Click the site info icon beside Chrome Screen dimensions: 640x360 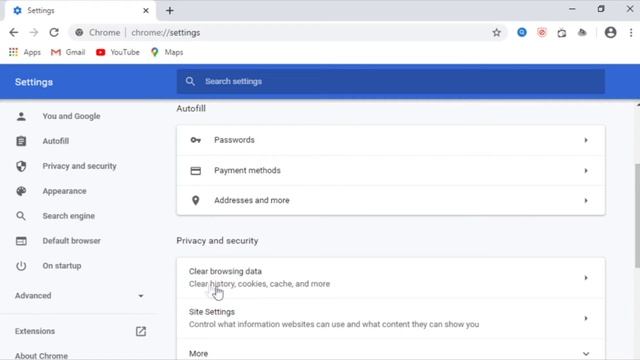pos(79,33)
